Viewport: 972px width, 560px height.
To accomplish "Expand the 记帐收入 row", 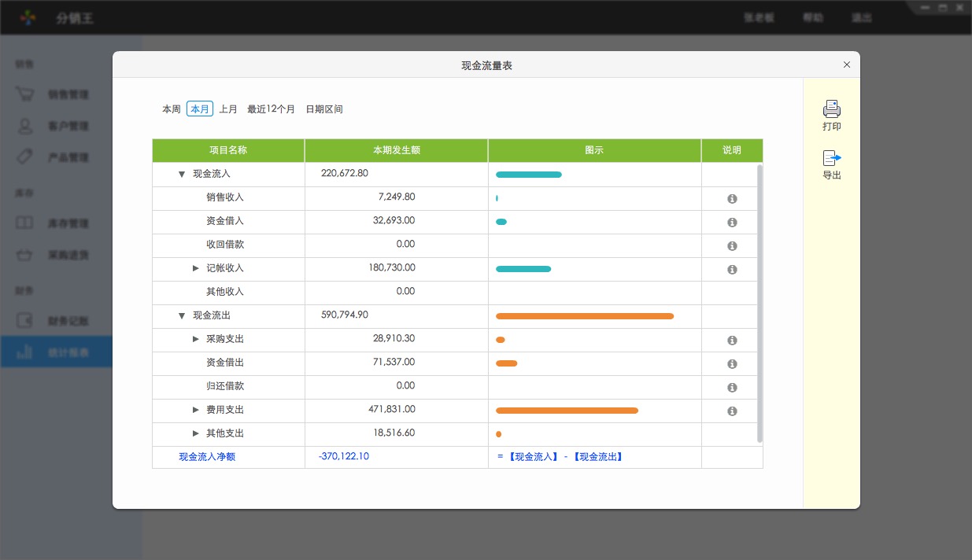I will [x=196, y=269].
